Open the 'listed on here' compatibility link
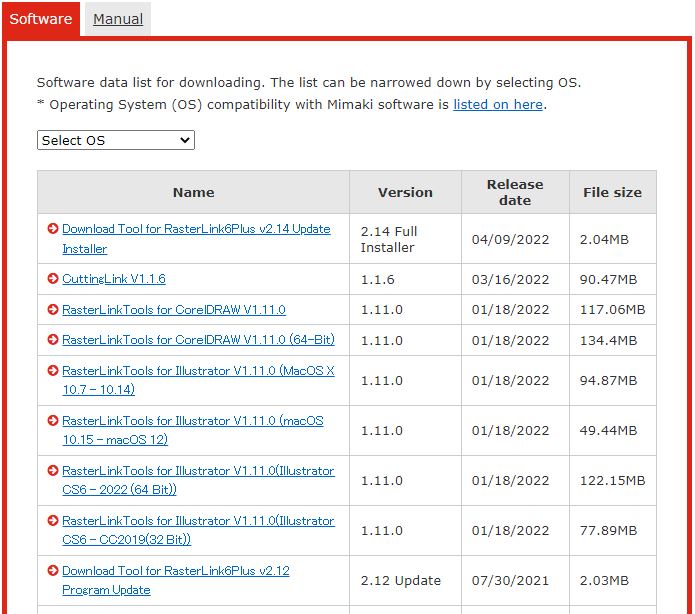This screenshot has height=614, width=695. coord(497,104)
